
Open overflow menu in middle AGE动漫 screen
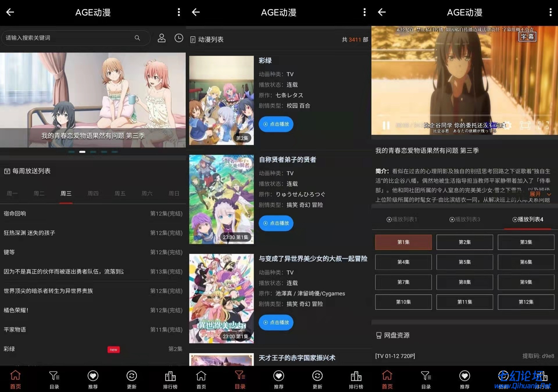364,12
